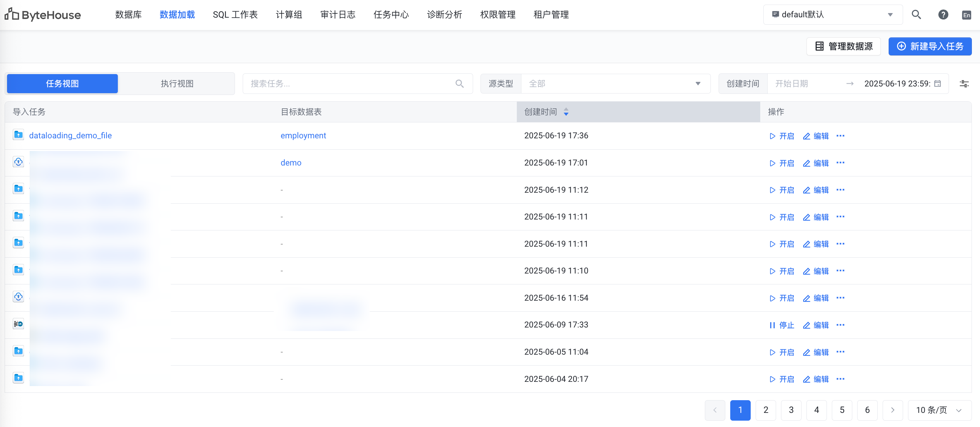Screen dimensions: 980x427
Task: Click the 搜索任务 search box magnifier icon
Action: point(459,83)
